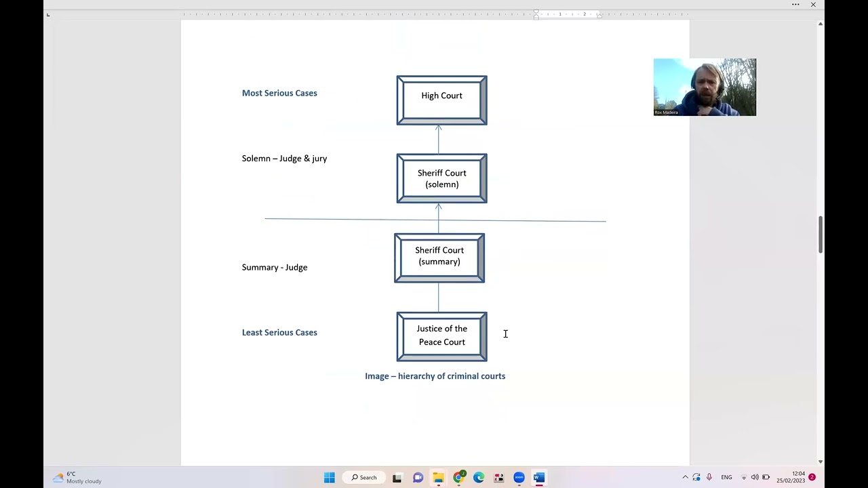Click the taskbar Search box
The image size is (868, 488).
(364, 477)
